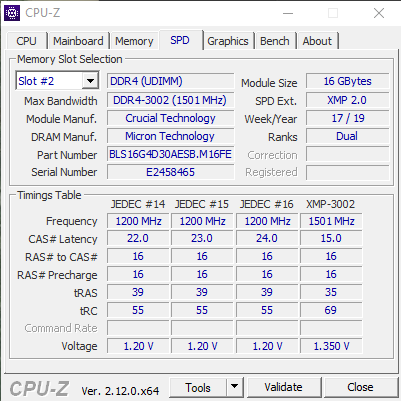Click the XMP-3002 frequency 1501 MHz cell
Screen dimensions: 401x401
coord(331,221)
